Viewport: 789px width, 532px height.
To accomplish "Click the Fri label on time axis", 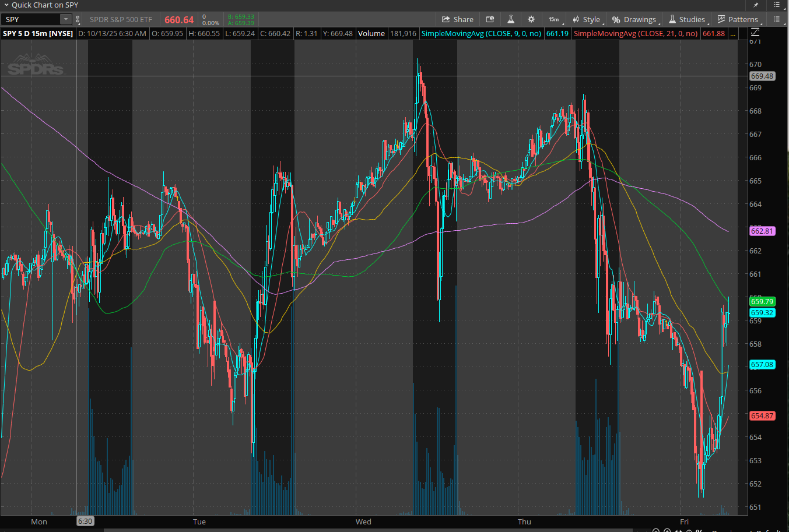I will 684,522.
